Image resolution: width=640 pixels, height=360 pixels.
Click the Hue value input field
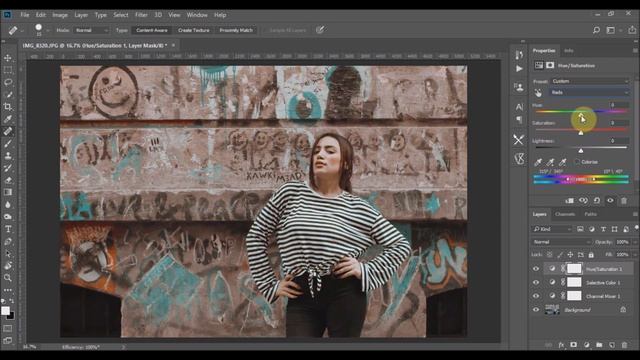click(x=618, y=105)
